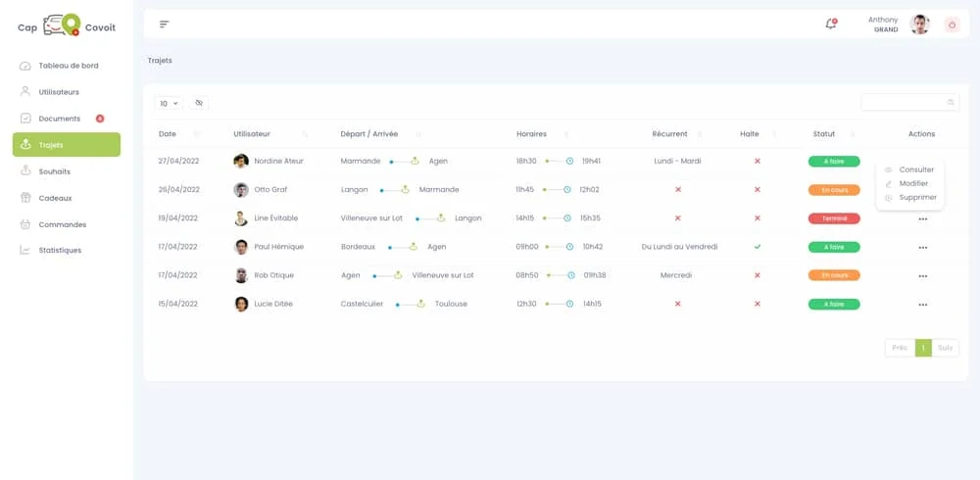Screen dimensions: 980x480
Task: Click A faire status badge for Paul Hémique
Action: (x=834, y=247)
